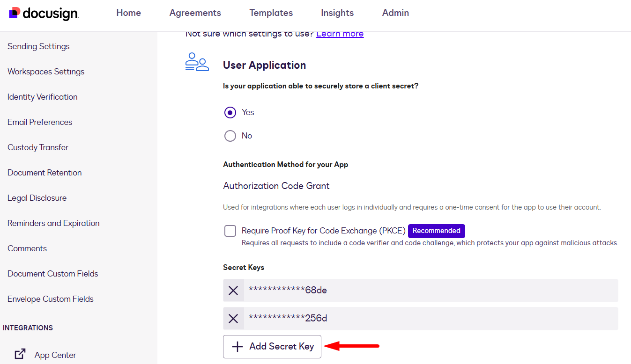Enable Require Proof Key for Code Exchange checkbox
Image resolution: width=631 pixels, height=364 pixels.
(230, 231)
